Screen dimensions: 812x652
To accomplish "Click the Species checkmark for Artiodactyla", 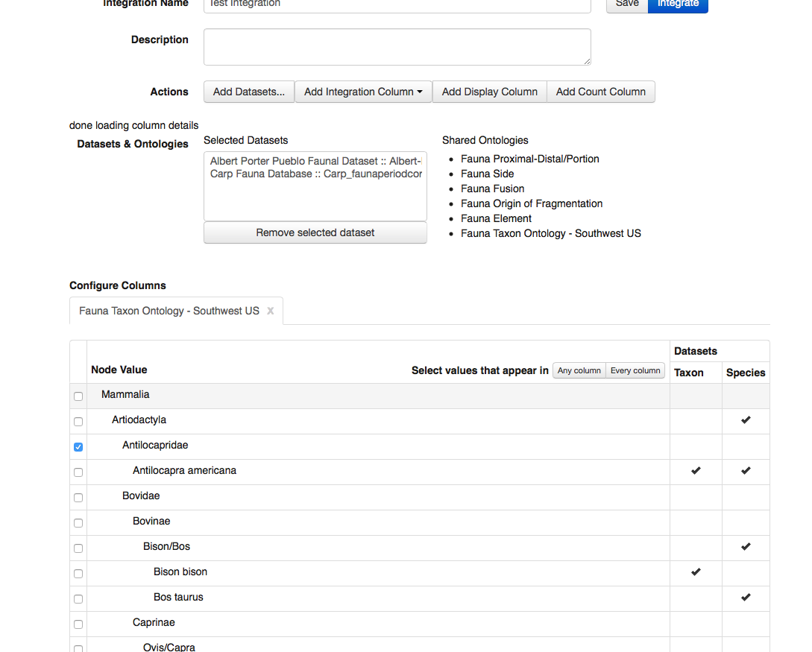I will coord(746,420).
